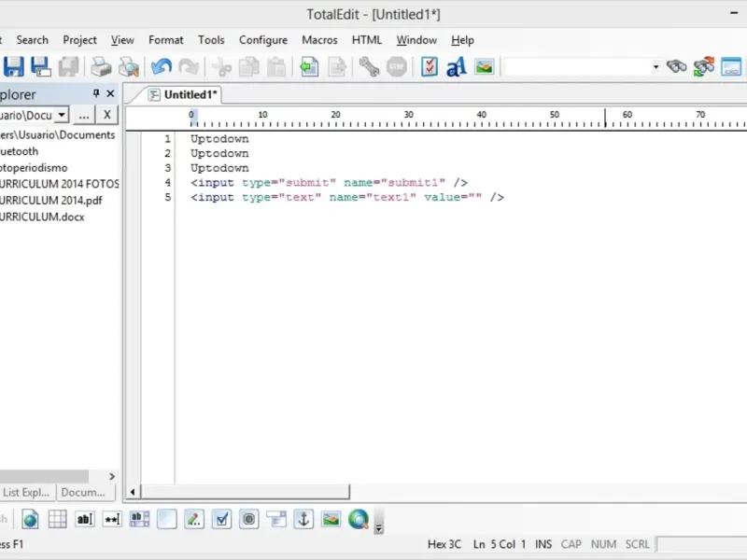Click the '...' browse button in Explorer

pyautogui.click(x=84, y=115)
